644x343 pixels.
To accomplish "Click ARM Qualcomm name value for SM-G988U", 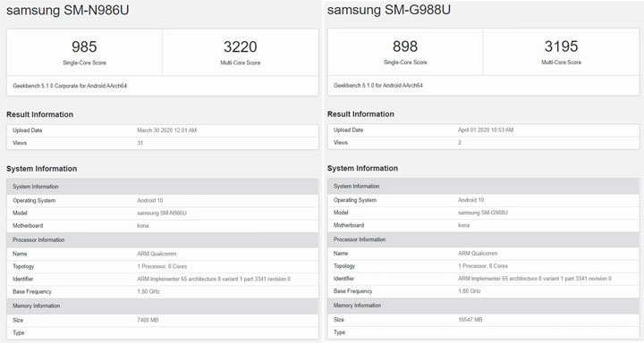I will [x=478, y=254].
